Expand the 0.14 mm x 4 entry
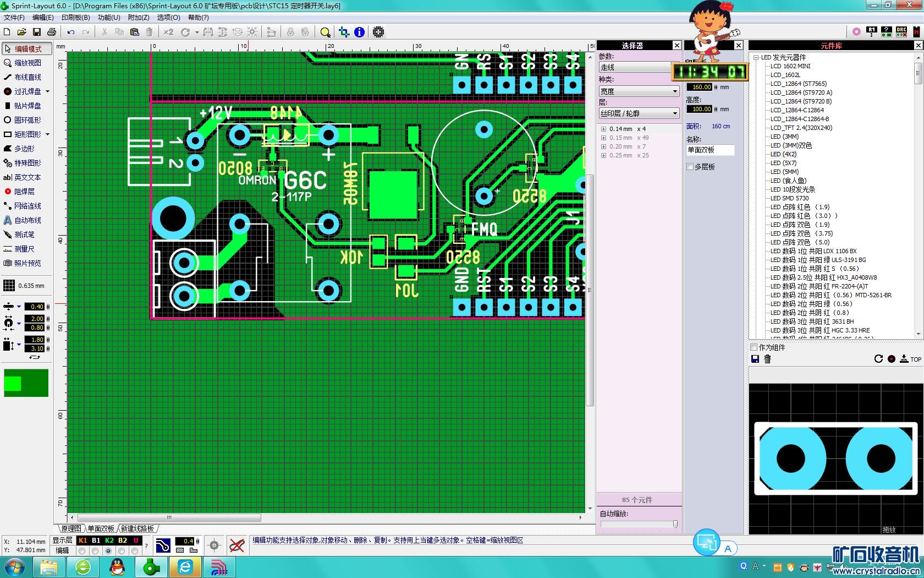The width and height of the screenshot is (924, 578). (x=604, y=129)
